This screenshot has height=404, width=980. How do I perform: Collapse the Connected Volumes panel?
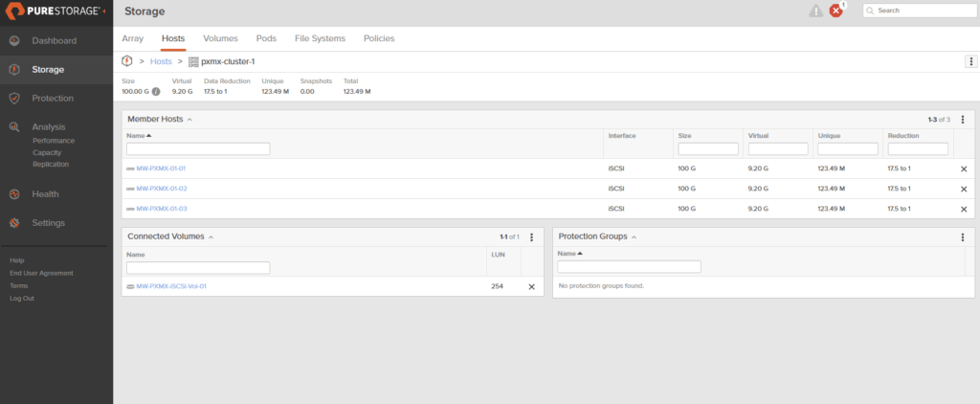pos(211,237)
